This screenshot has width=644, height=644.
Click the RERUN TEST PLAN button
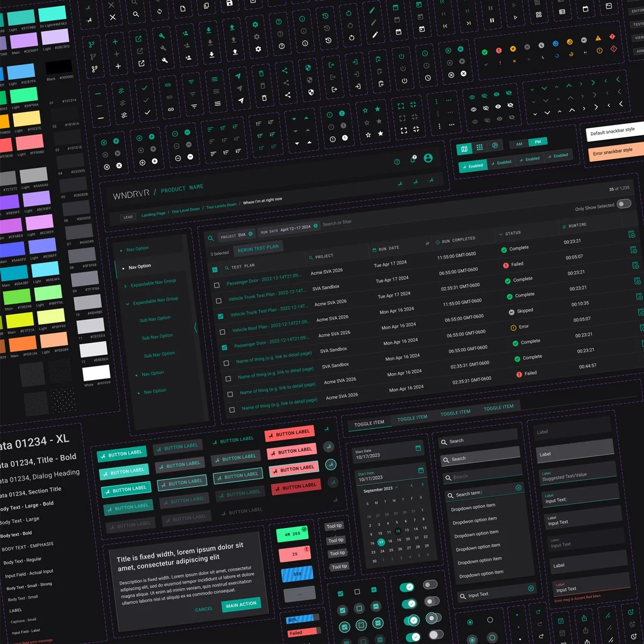pos(258,247)
